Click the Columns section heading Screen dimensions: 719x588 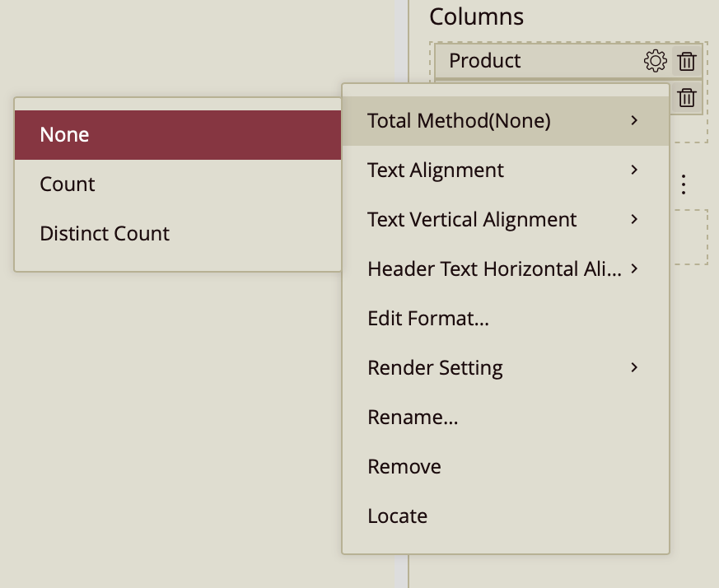(x=476, y=16)
